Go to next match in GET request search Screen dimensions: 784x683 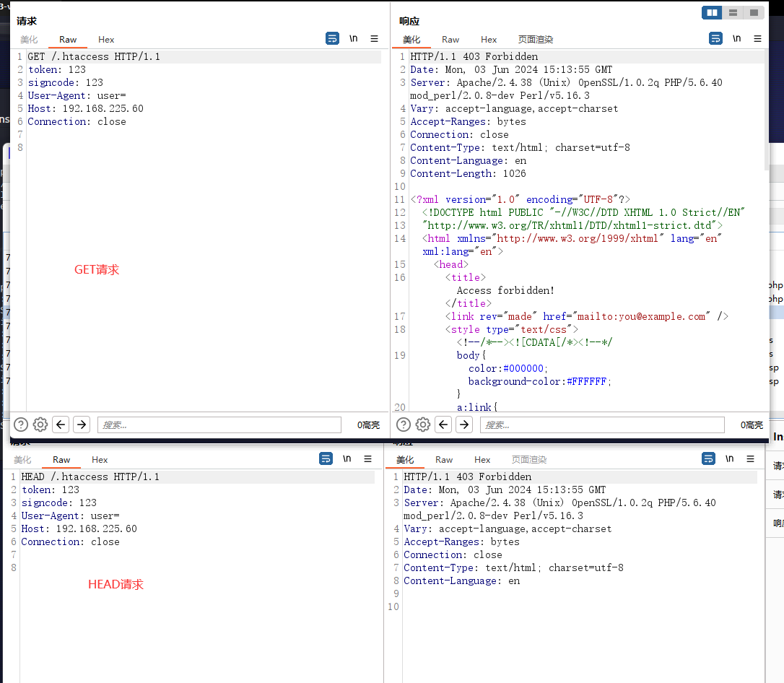[x=82, y=425]
